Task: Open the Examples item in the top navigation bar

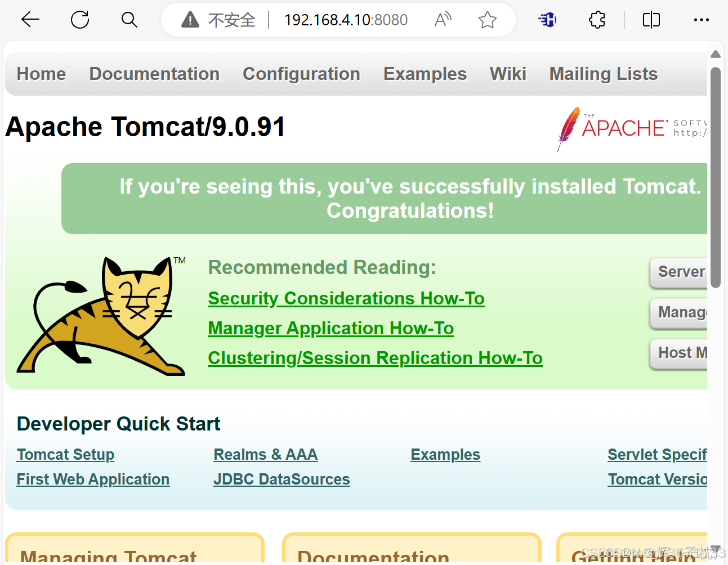Action: click(425, 74)
